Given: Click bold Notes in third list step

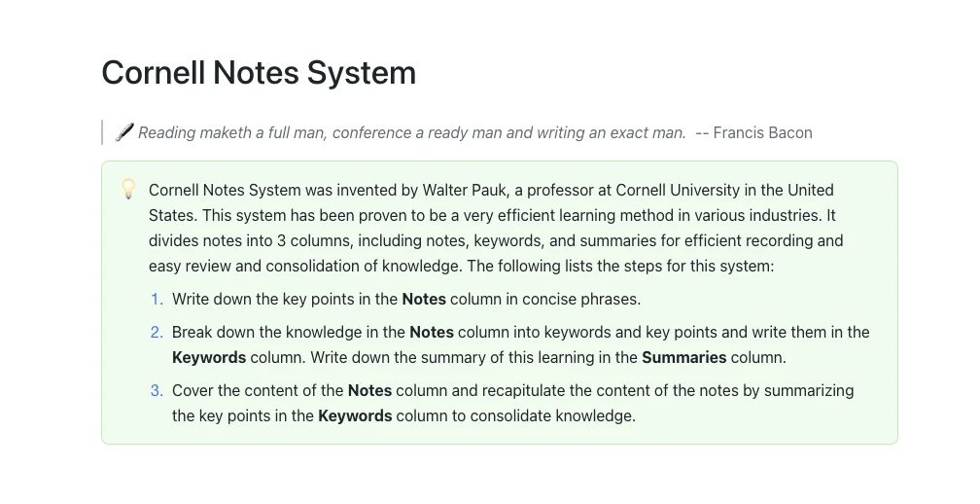Looking at the screenshot, I should click(369, 391).
